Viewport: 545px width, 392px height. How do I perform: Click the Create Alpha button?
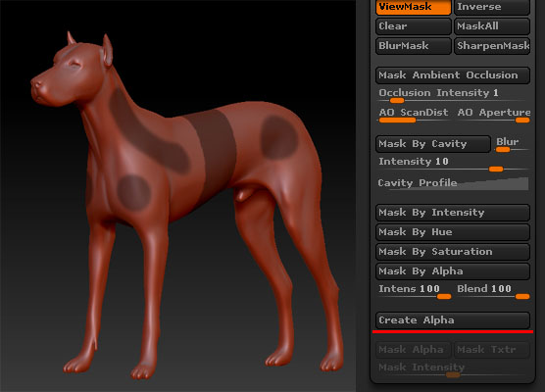453,320
